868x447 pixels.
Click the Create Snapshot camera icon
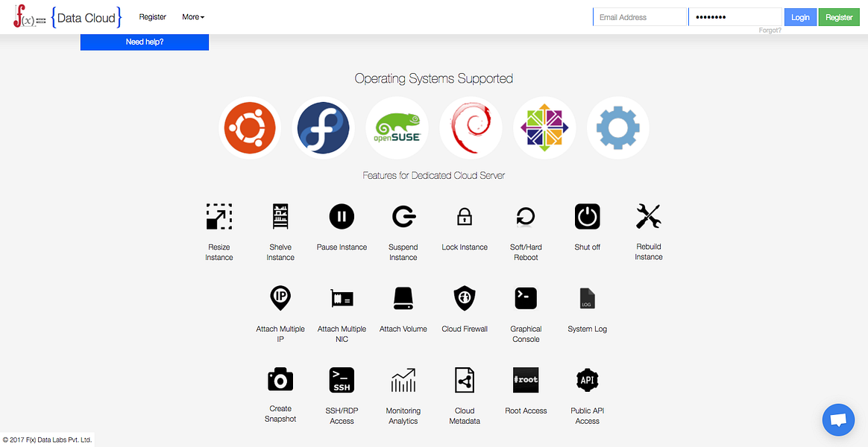280,381
